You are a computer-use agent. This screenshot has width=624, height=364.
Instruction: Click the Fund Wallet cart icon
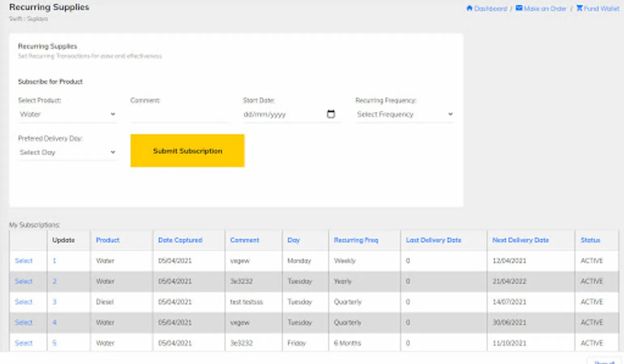pyautogui.click(x=579, y=8)
